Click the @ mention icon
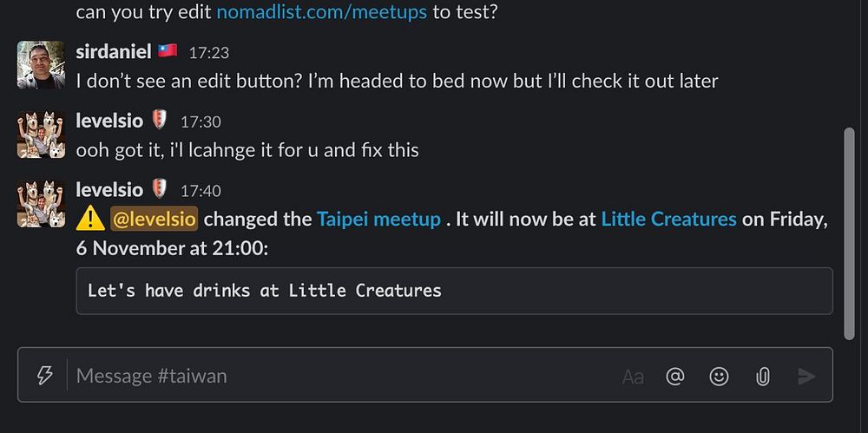The image size is (868, 433). [675, 376]
